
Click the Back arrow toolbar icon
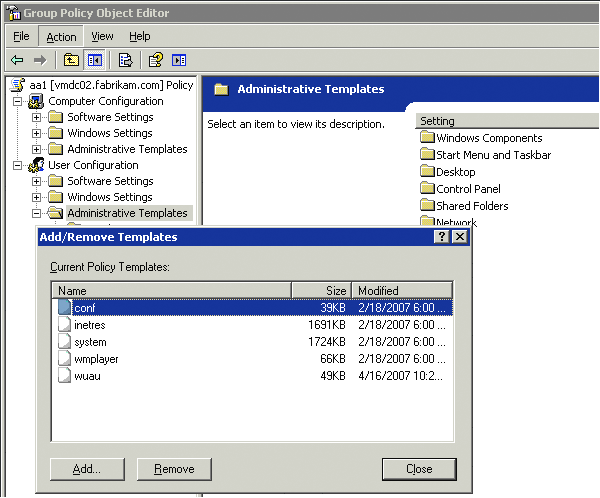point(17,60)
